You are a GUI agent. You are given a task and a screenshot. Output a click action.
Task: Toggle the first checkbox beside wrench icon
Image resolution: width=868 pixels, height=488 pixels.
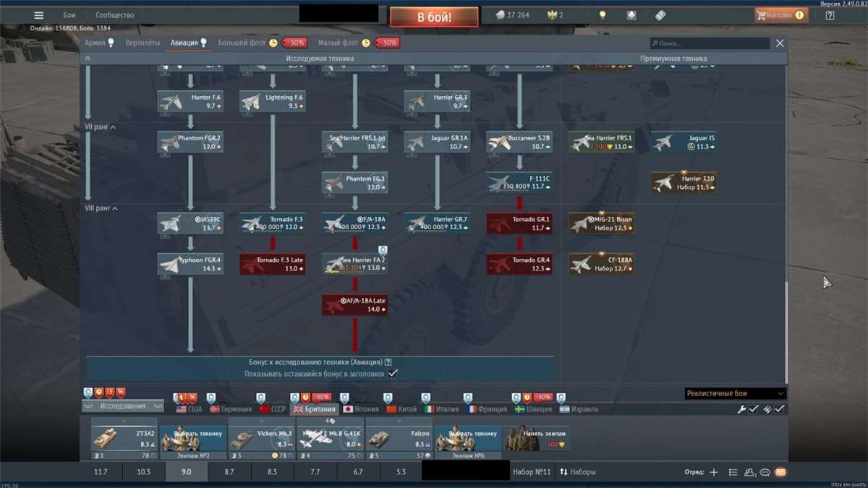754,409
